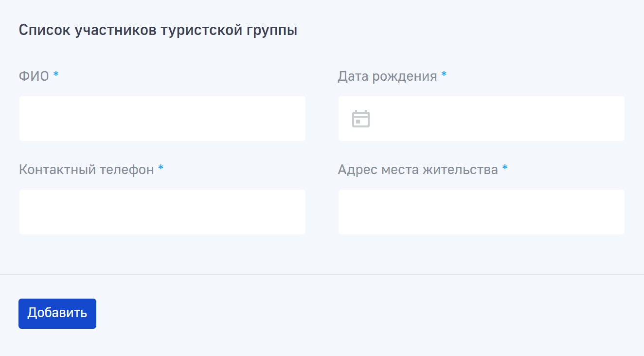
Task: Click the ФИО field label
Action: tap(34, 76)
